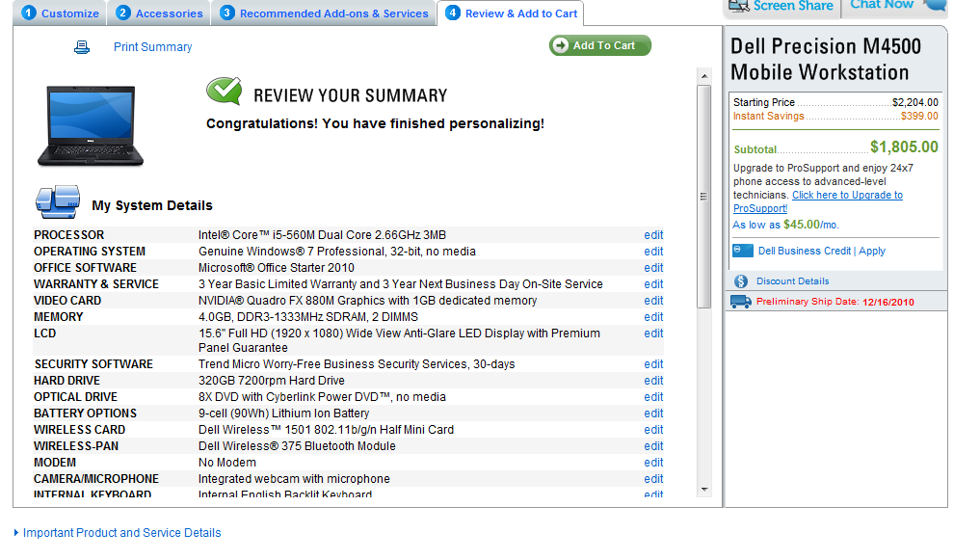
Task: Edit the VIDEO CARD selection
Action: [x=653, y=301]
